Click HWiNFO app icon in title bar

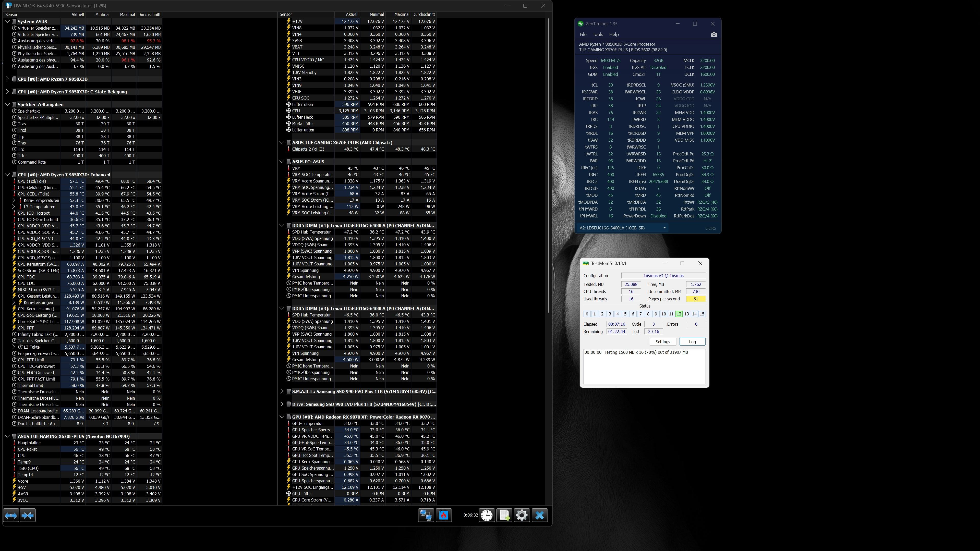[8, 6]
